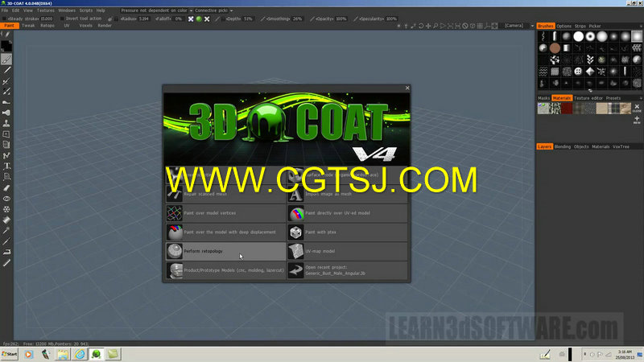Close the 3D-Coat splash dialog
The image size is (644, 362).
(x=407, y=88)
